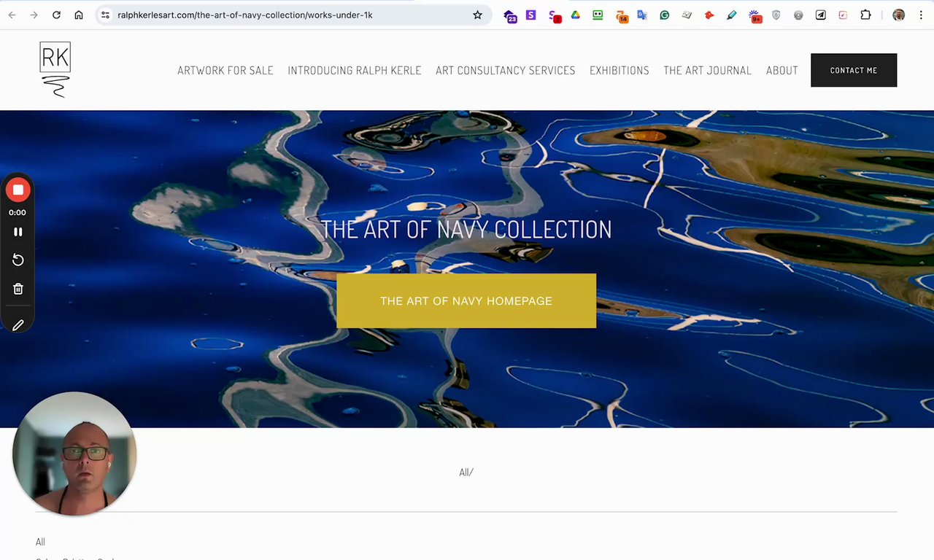Image resolution: width=934 pixels, height=560 pixels.
Task: Open the browser home page icon
Action: [79, 15]
